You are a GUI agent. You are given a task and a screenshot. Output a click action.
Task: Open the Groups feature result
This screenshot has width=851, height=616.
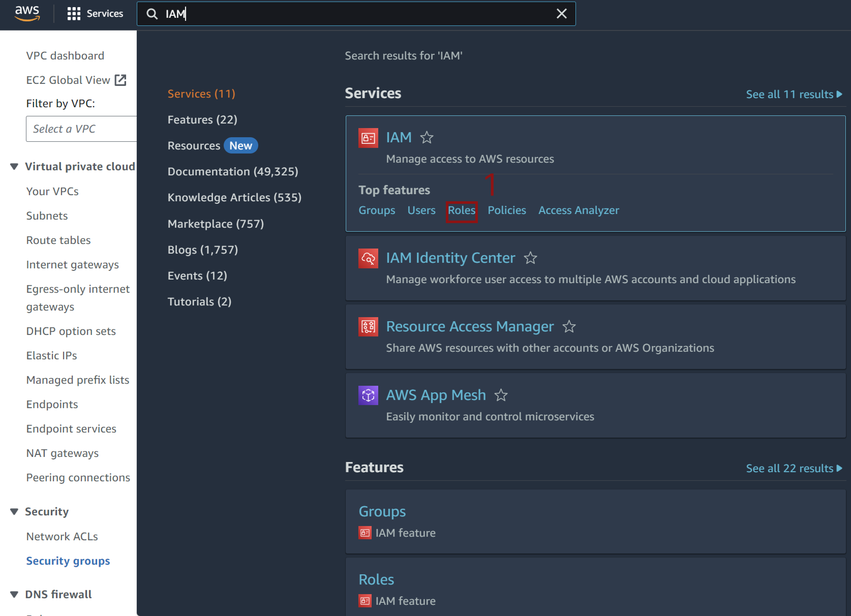tap(382, 511)
